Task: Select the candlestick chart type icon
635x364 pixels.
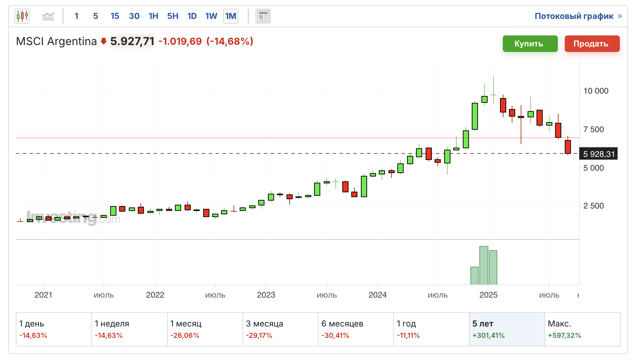Action: [x=22, y=16]
